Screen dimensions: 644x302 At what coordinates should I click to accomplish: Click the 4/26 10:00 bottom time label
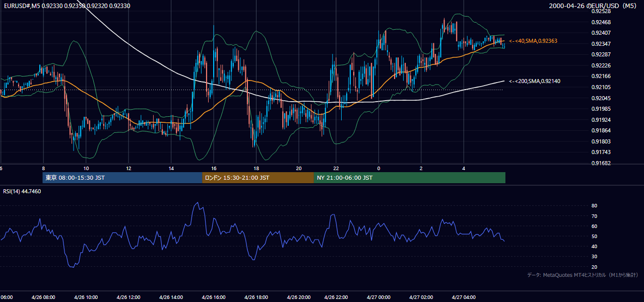pos(86,297)
